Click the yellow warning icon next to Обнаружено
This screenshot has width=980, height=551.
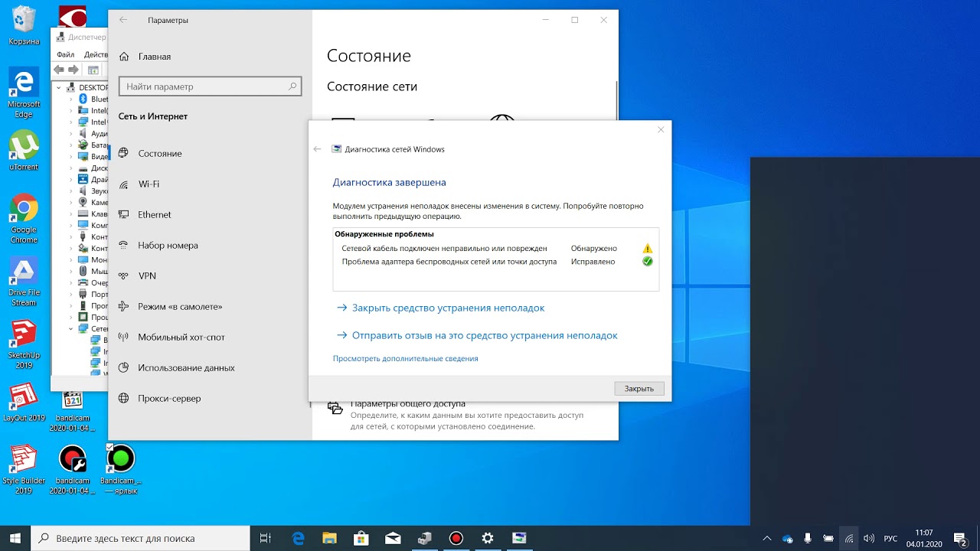tap(647, 249)
